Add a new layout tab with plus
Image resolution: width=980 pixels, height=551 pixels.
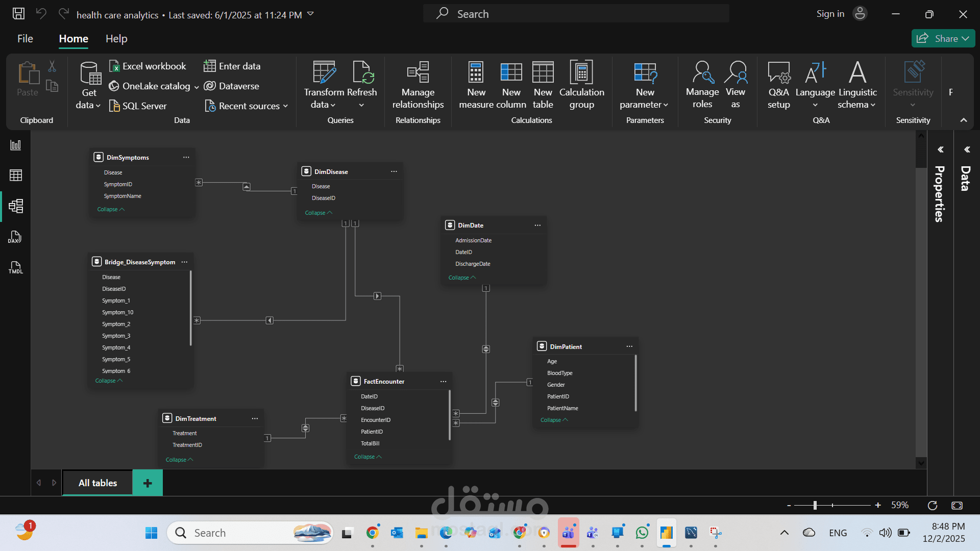tap(148, 483)
